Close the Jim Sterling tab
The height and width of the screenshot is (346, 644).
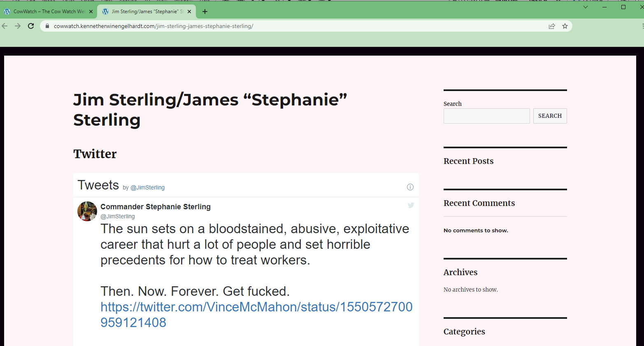(x=189, y=12)
